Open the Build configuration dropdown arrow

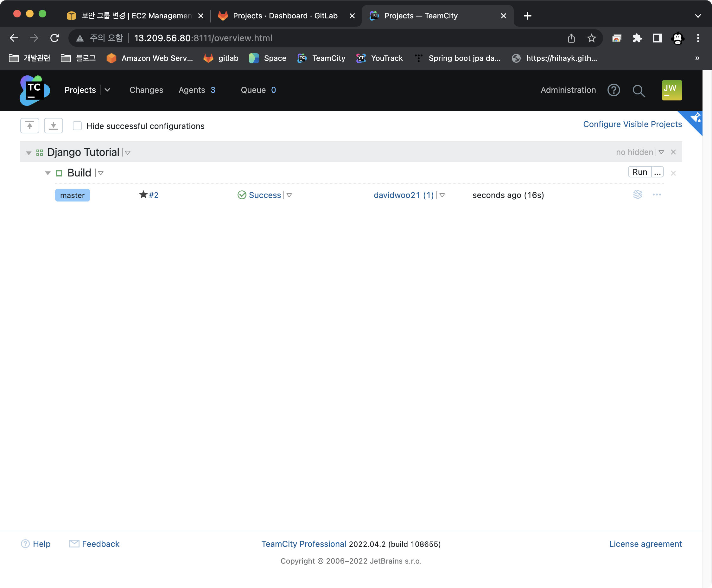[100, 173]
